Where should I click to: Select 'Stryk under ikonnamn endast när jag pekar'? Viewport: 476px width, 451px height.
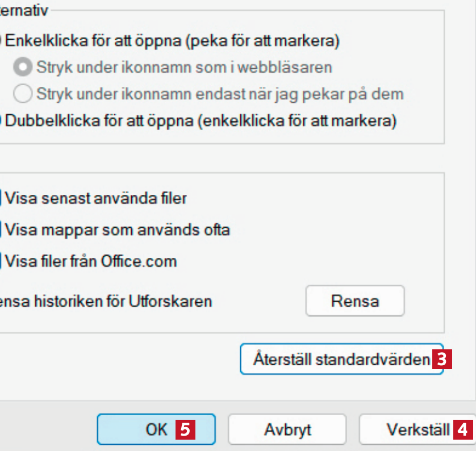pyautogui.click(x=23, y=93)
